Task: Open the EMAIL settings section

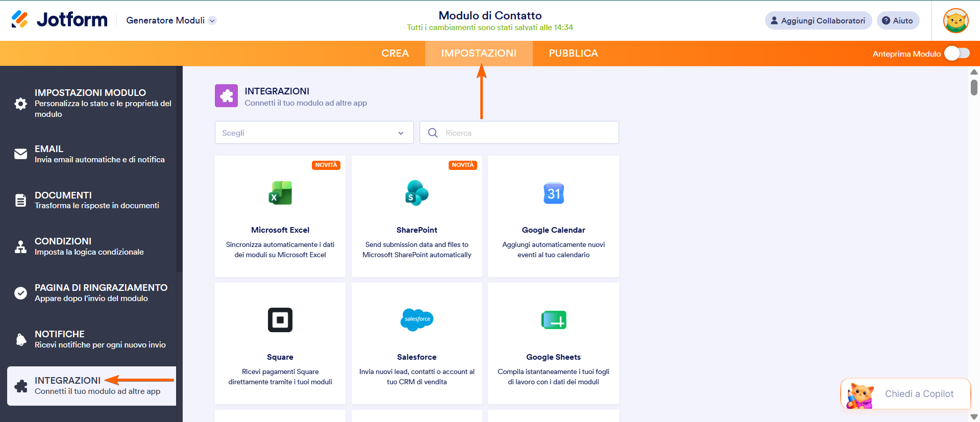Action: point(92,154)
